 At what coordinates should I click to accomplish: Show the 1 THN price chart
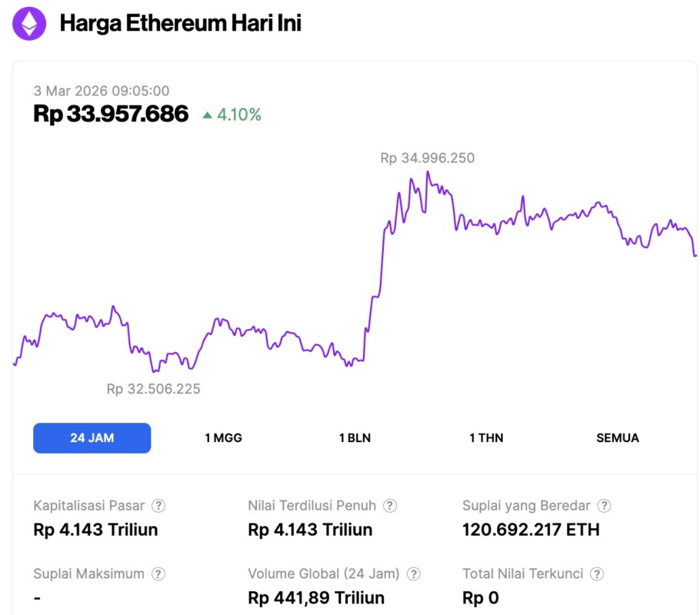pyautogui.click(x=486, y=438)
